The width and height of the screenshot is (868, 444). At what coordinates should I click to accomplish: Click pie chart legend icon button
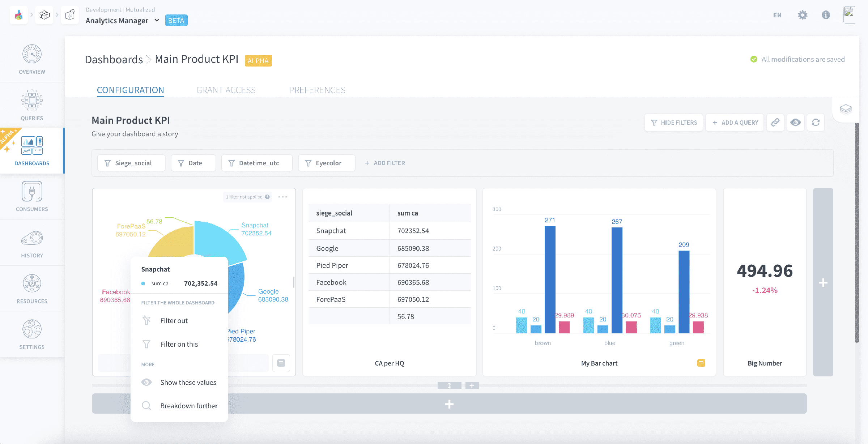281,363
